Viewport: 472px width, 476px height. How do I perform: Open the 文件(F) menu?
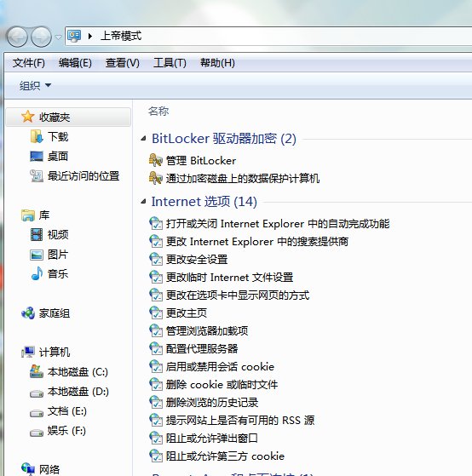click(x=29, y=63)
